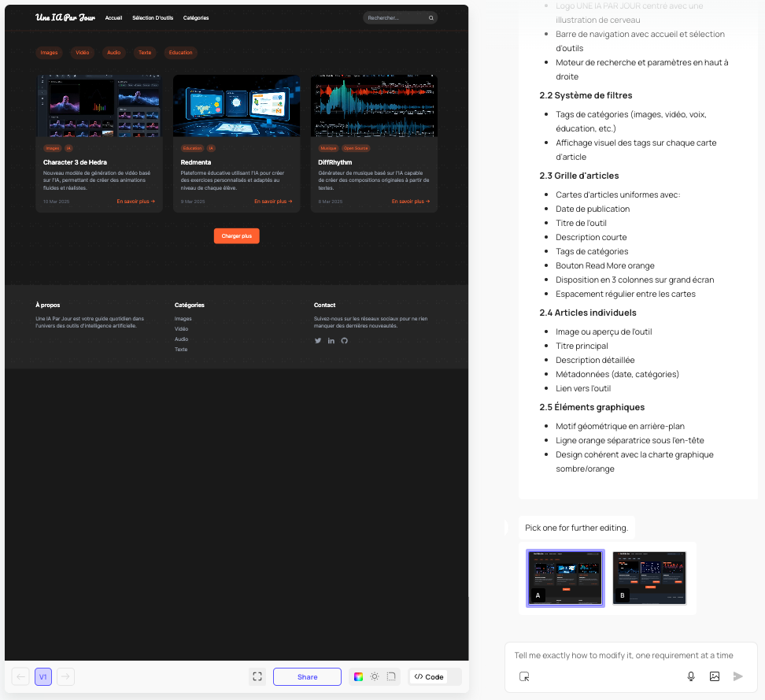Screen dimensions: 765x700
Task: Click the orange Charger plus button
Action: tap(236, 235)
